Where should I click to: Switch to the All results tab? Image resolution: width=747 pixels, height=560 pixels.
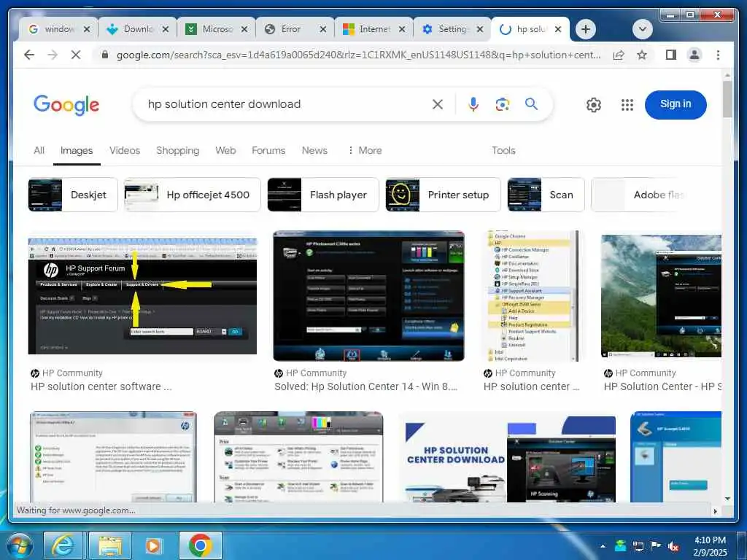click(39, 150)
